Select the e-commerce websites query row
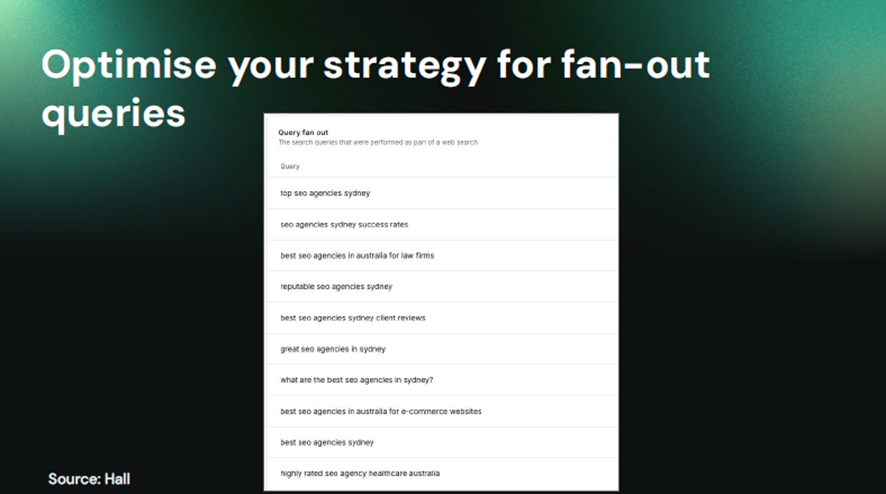Image resolution: width=886 pixels, height=494 pixels. pos(381,411)
